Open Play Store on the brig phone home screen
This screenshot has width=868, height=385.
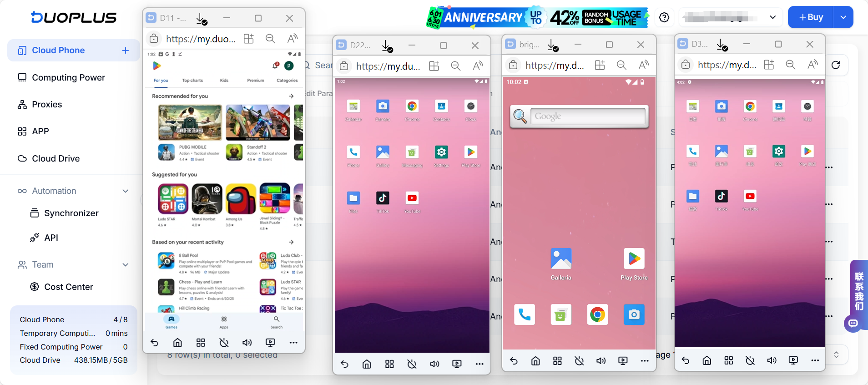click(x=634, y=259)
